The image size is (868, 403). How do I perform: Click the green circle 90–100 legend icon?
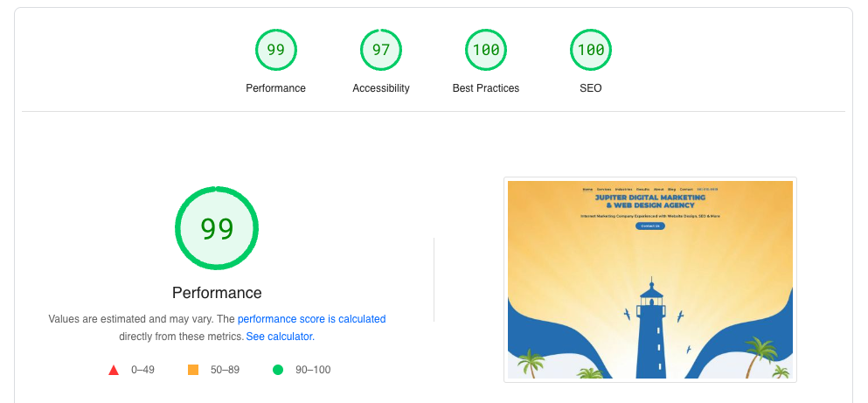coord(278,370)
